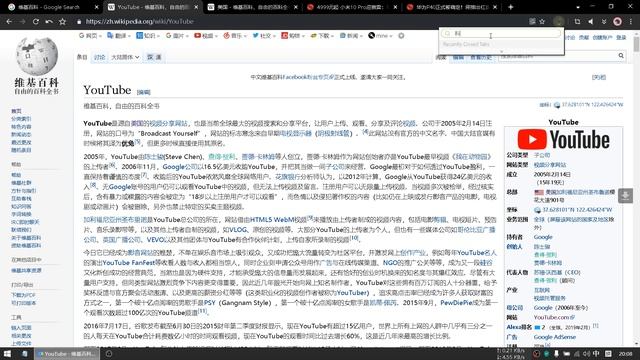Click the globe icon beside coordinates at top right
The height and width of the screenshot is (360, 640).
pyautogui.click(x=557, y=105)
